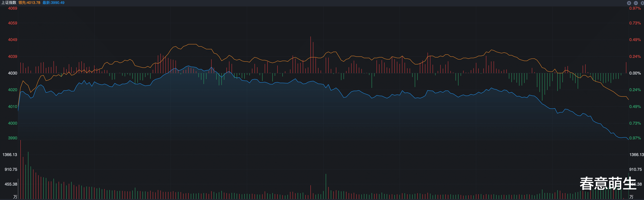The width and height of the screenshot is (644, 200).
Task: Click the 4030 baseline price axis label
Action: 13,73
